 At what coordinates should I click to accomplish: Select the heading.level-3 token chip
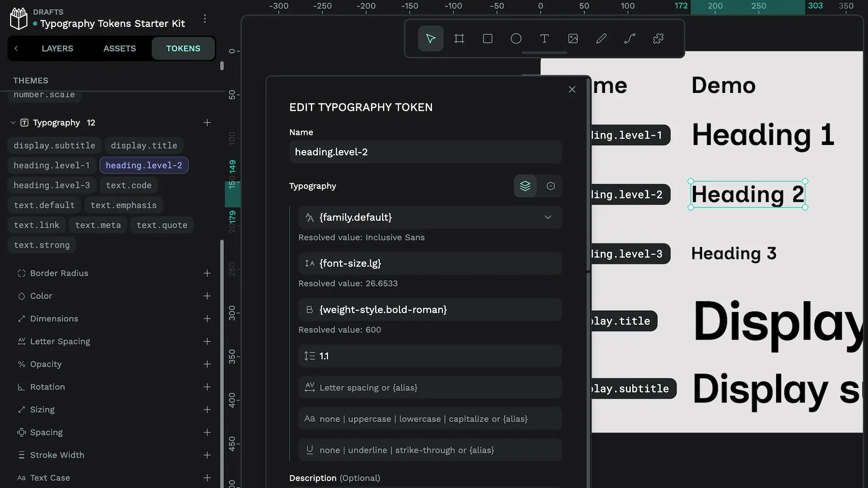51,185
